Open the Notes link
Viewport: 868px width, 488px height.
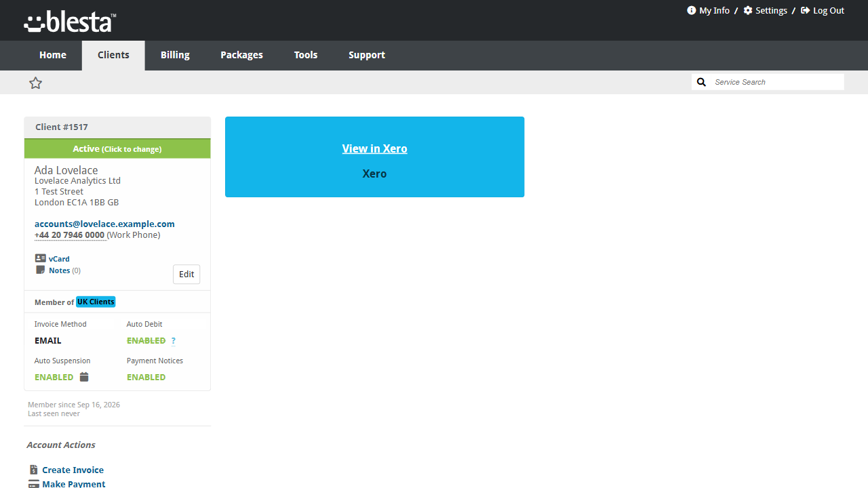pos(60,270)
